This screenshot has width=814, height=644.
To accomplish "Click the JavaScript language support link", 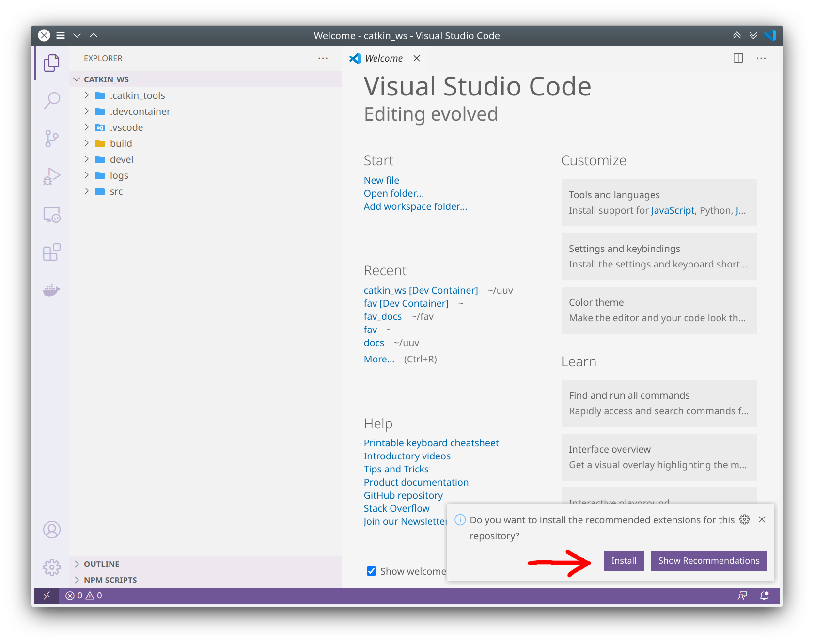I will pyautogui.click(x=673, y=210).
